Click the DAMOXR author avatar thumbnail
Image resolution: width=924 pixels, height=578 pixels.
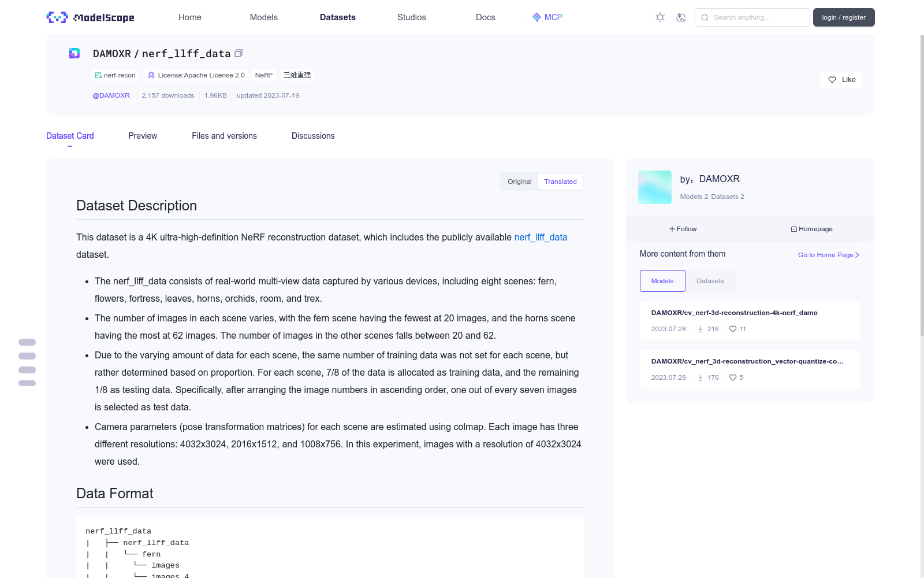[x=655, y=187]
